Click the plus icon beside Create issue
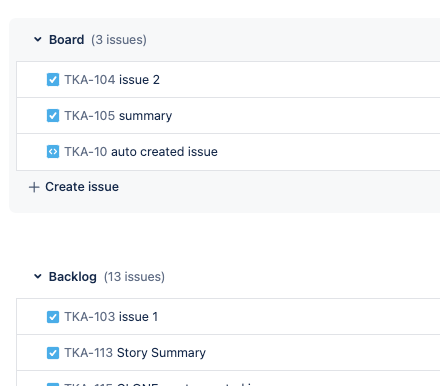Viewport: 440px width, 386px height. pyautogui.click(x=34, y=187)
